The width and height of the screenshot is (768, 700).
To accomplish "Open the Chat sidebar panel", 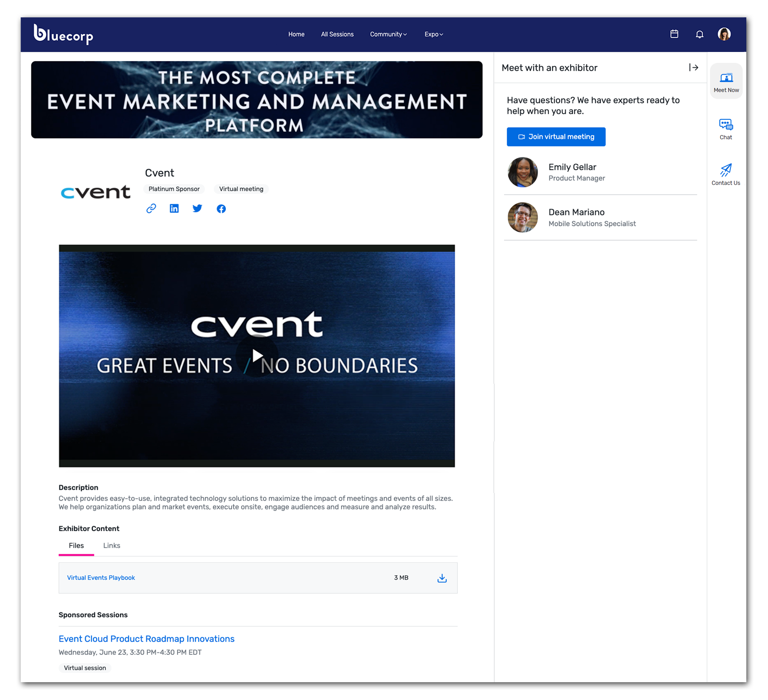I will pos(726,129).
